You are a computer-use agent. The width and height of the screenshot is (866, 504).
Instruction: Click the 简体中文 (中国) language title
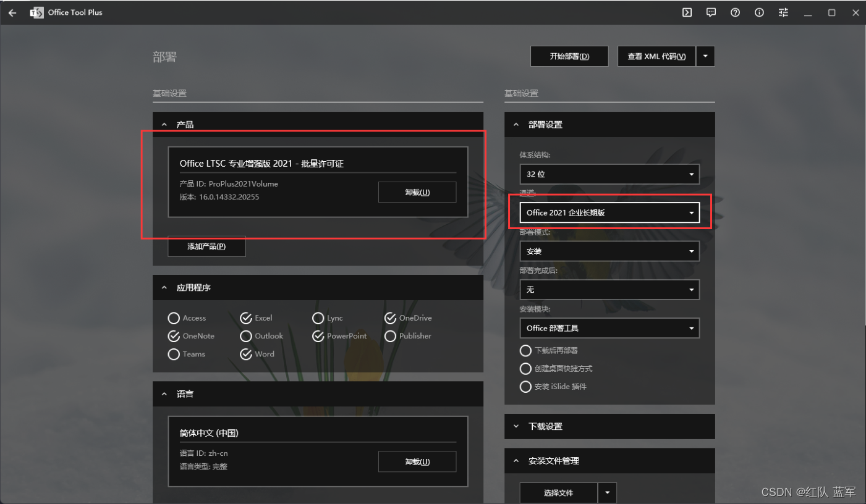tap(209, 433)
